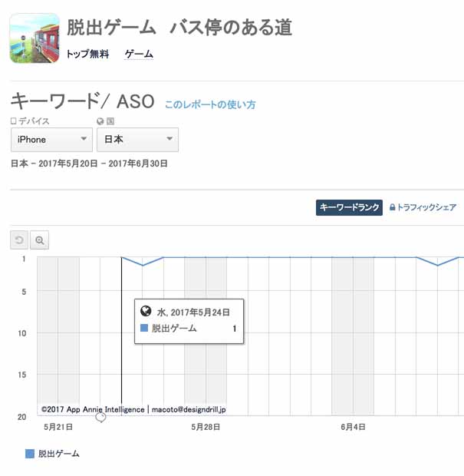Select the キーワードランク tab
Image resolution: width=464 pixels, height=476 pixels.
(x=349, y=207)
